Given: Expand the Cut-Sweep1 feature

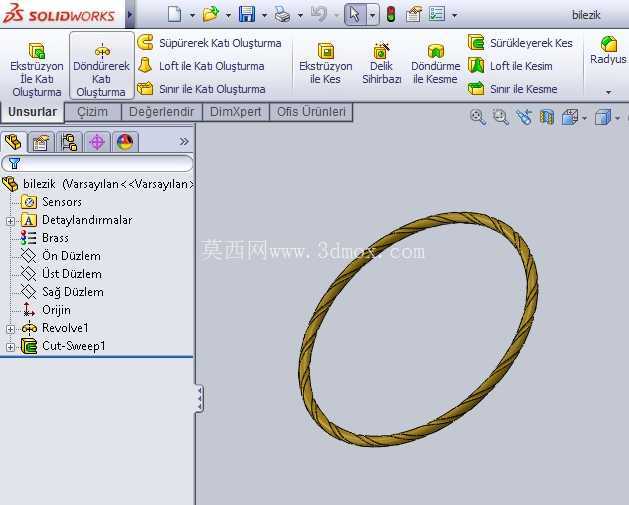Looking at the screenshot, I should pos(10,347).
